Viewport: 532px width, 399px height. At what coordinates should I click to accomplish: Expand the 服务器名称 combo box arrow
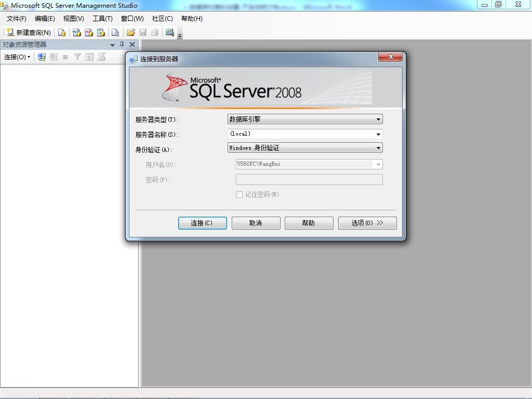pyautogui.click(x=378, y=135)
